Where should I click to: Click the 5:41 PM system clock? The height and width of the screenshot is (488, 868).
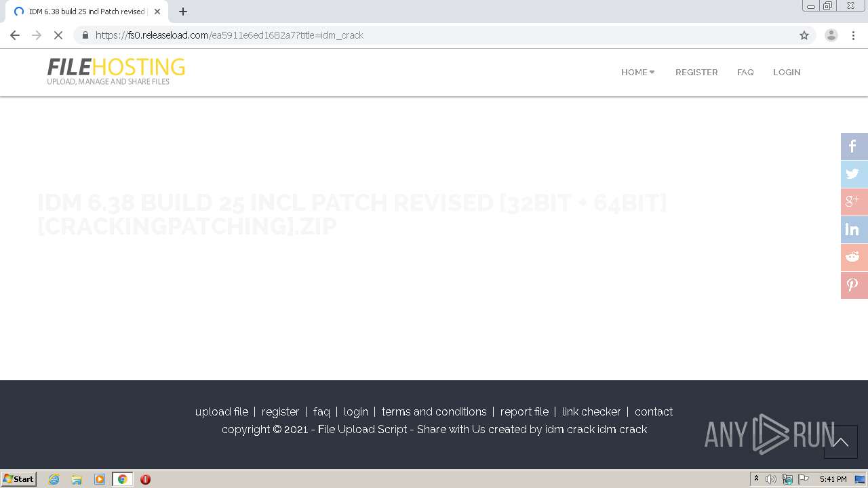coord(833,479)
